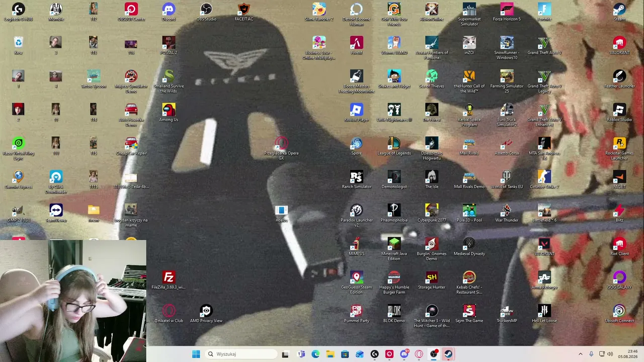This screenshot has width=644, height=362.
Task: Open Supermarket Simulator
Action: pos(469,14)
